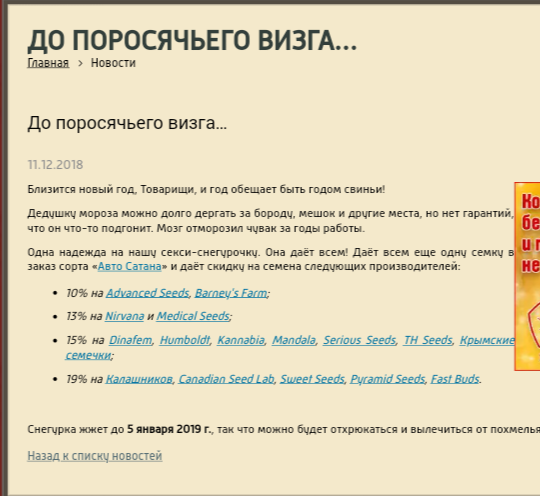Follow the Pyramid Seeds link
540x496 pixels.
[x=387, y=379]
